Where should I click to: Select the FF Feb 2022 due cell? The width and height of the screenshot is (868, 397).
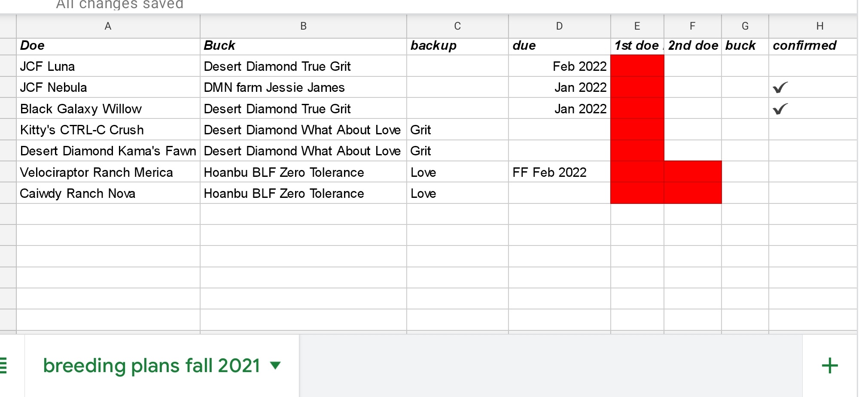coord(559,172)
